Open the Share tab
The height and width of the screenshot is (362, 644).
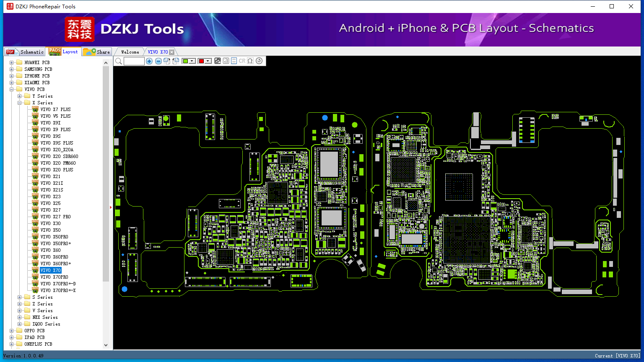[96, 52]
